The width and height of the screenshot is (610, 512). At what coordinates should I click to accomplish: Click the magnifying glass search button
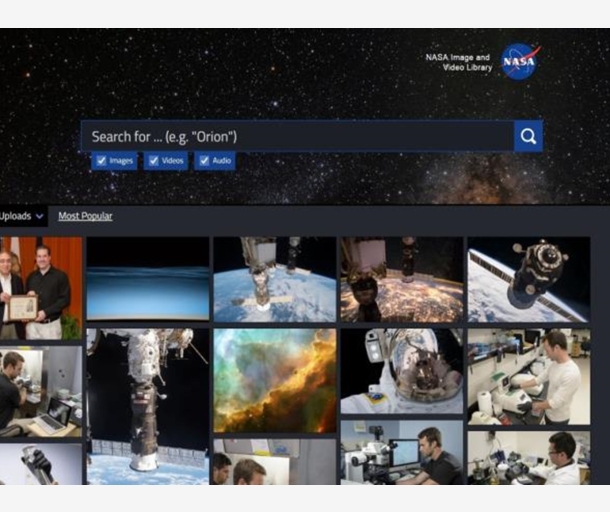(528, 136)
